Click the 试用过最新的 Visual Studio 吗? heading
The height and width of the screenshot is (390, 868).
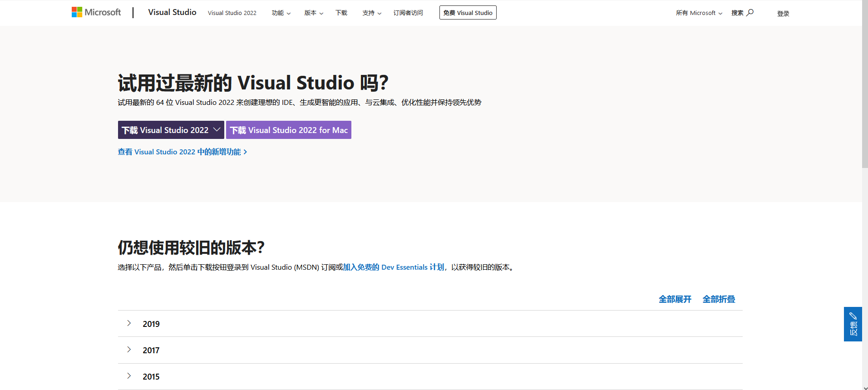253,83
